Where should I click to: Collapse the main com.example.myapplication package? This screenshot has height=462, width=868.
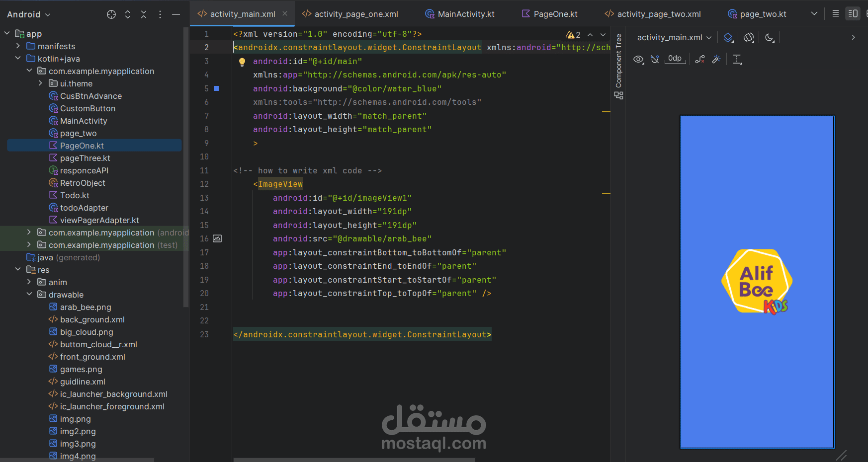[29, 71]
